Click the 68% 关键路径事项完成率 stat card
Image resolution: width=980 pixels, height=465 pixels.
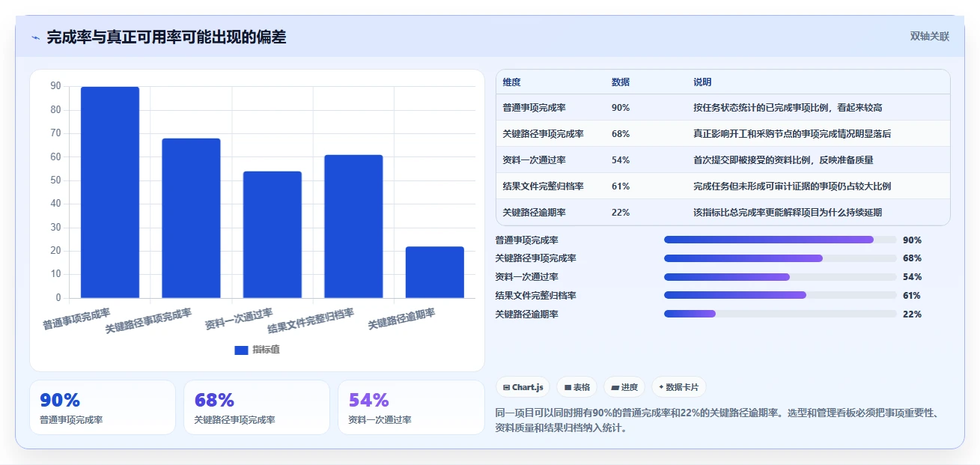(x=257, y=407)
